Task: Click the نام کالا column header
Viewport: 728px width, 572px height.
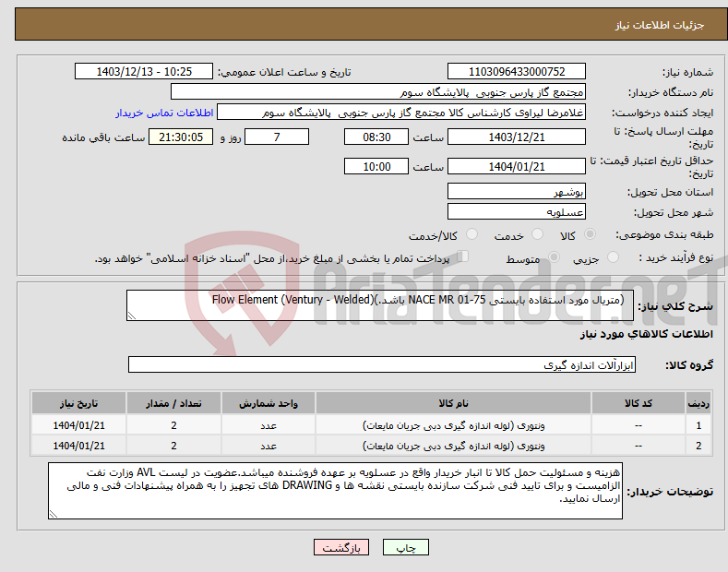Action: click(454, 403)
